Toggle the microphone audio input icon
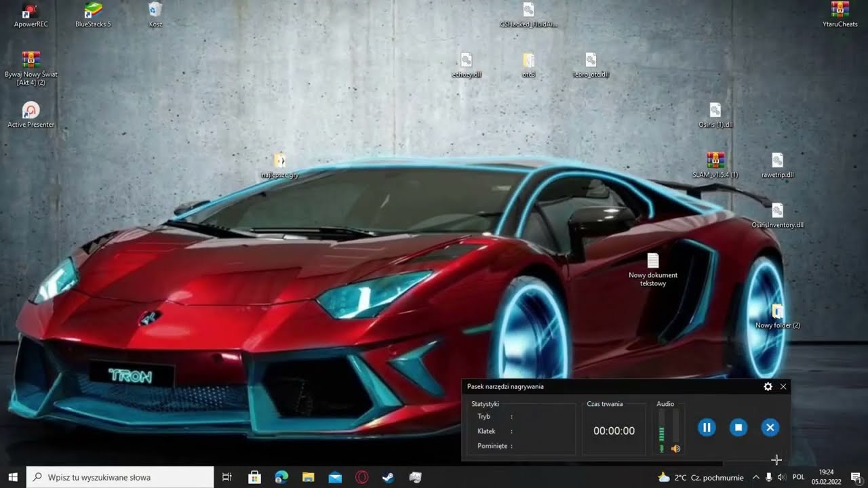This screenshot has height=488, width=868. tap(662, 449)
